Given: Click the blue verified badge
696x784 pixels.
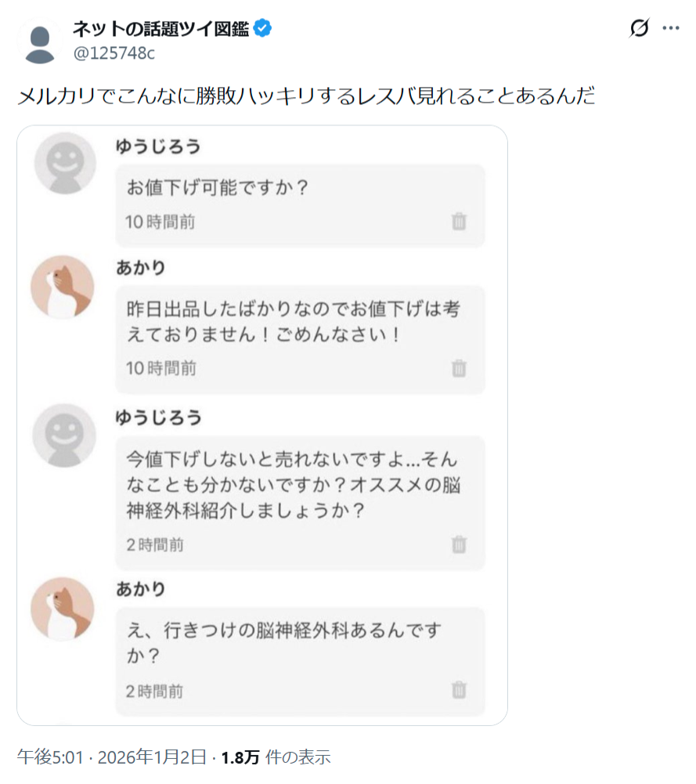Looking at the screenshot, I should (262, 28).
